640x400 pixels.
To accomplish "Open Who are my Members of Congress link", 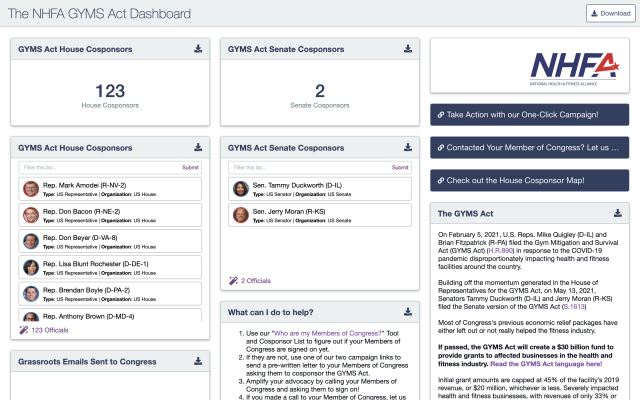I will click(328, 333).
